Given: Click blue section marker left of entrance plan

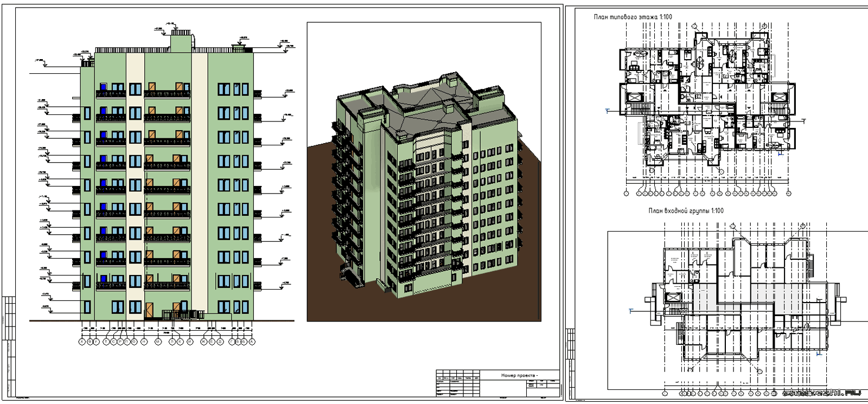Looking at the screenshot, I should pyautogui.click(x=631, y=311).
